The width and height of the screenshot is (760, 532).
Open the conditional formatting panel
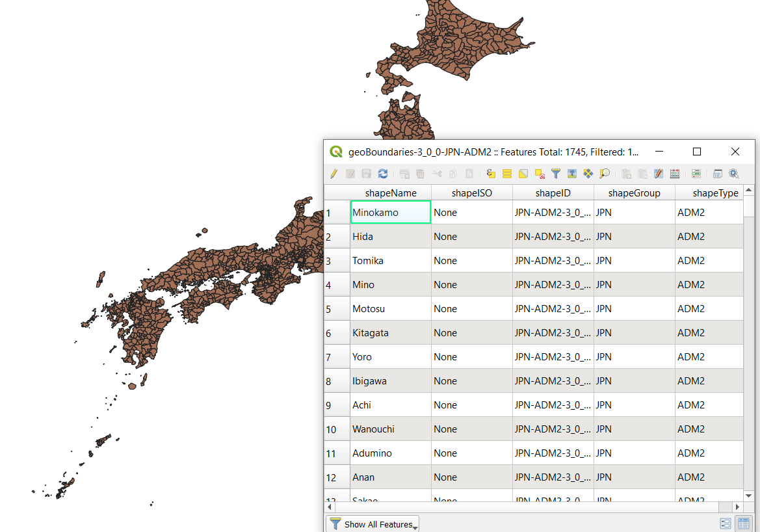696,173
